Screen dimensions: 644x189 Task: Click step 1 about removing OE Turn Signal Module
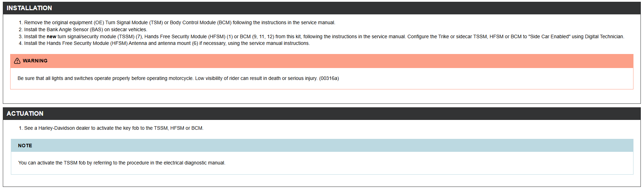179,22
